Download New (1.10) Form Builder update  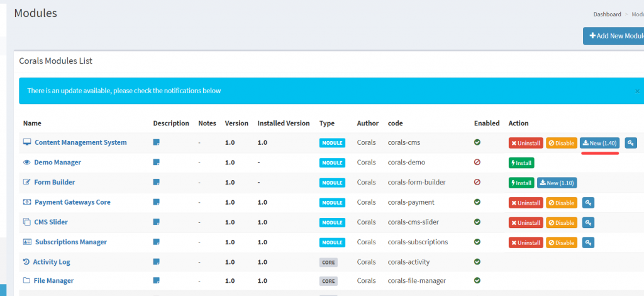click(557, 183)
